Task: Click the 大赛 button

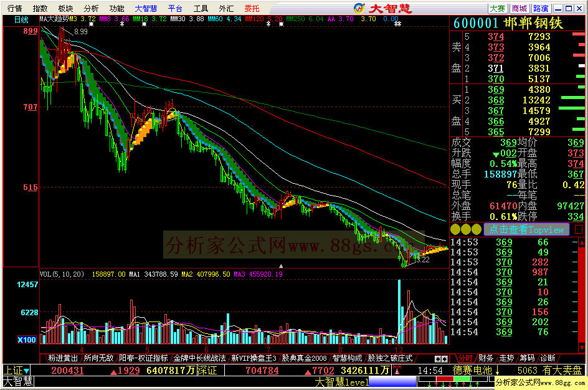Action: click(x=498, y=8)
